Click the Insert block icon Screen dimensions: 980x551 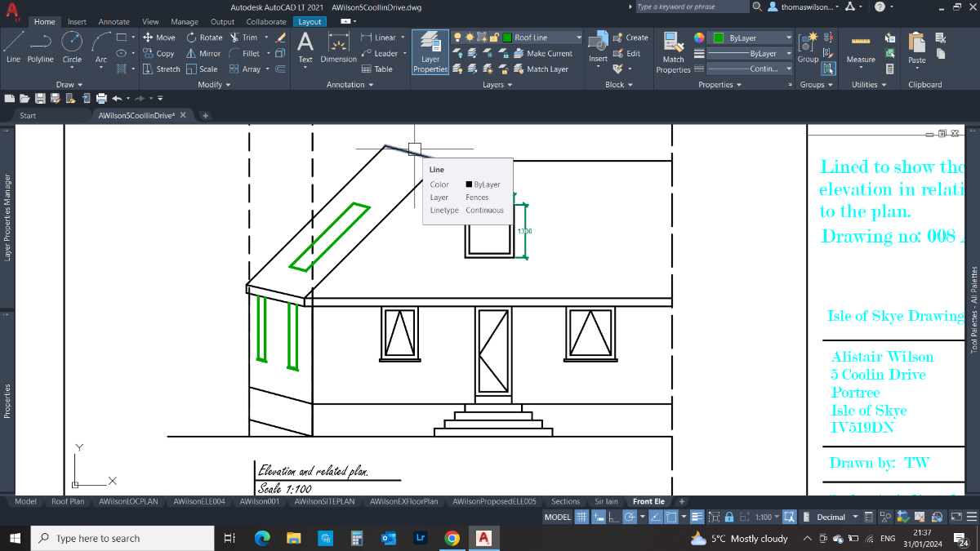tap(599, 47)
